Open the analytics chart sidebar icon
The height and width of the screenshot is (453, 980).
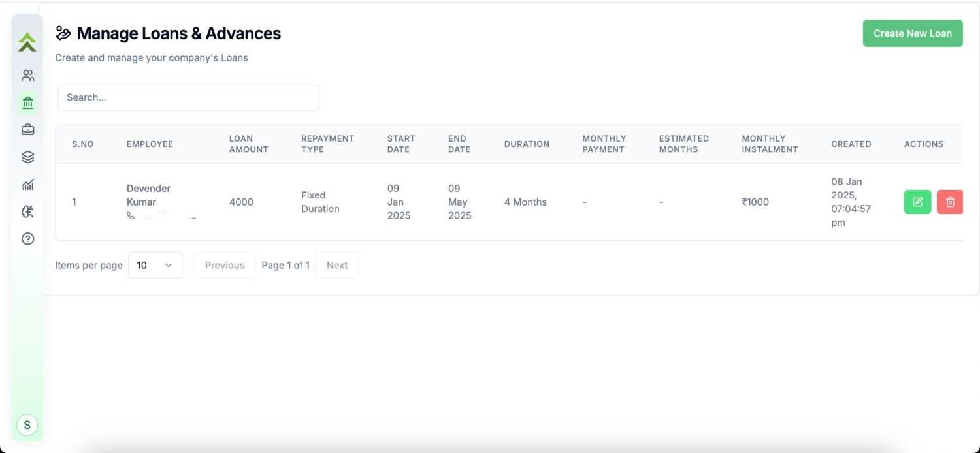tap(27, 185)
